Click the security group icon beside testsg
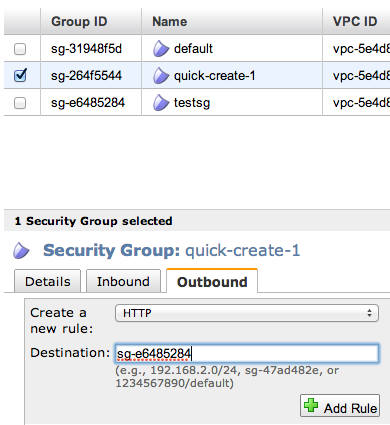Viewport: 390px width, 425px height. [x=161, y=102]
